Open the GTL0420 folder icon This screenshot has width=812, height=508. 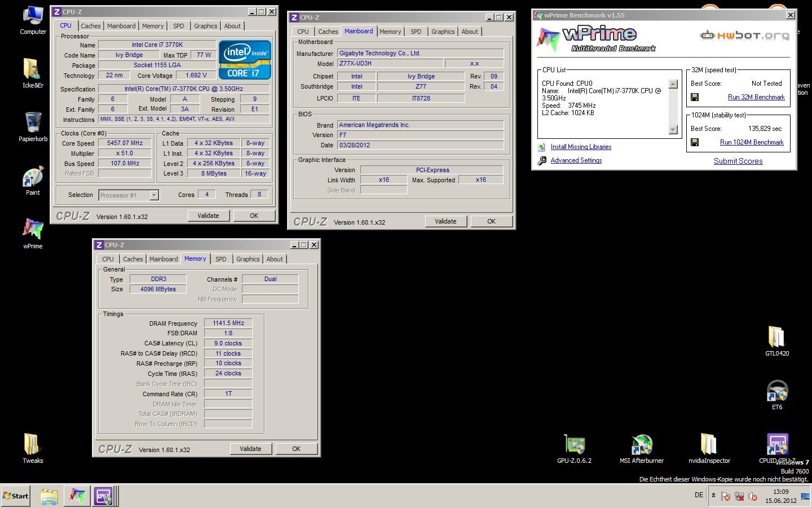[777, 341]
